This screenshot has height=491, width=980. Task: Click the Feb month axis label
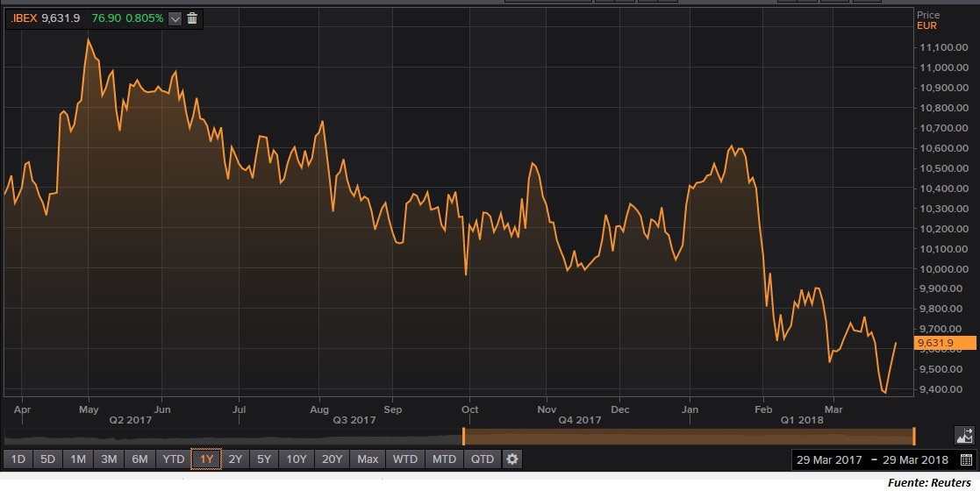tap(763, 409)
